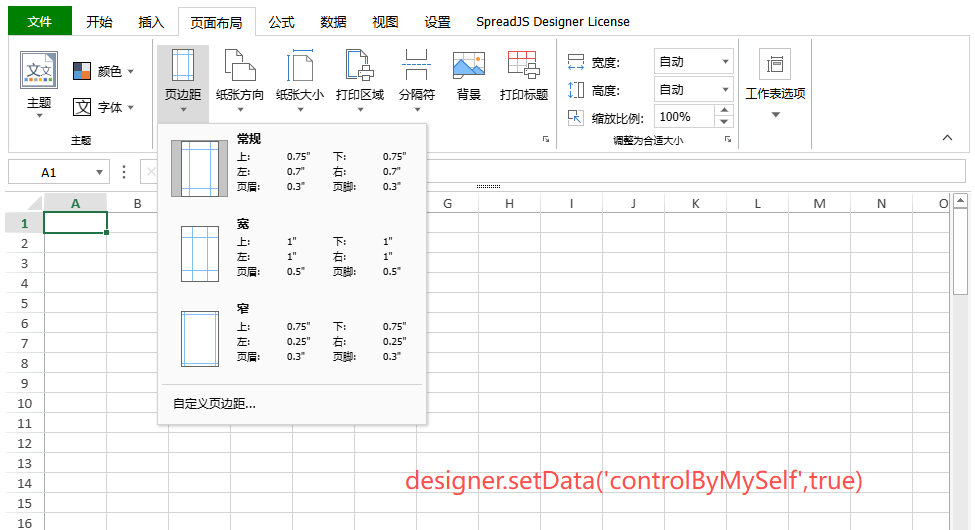
Task: Click the vertical scrollbar thumb
Action: (x=961, y=251)
